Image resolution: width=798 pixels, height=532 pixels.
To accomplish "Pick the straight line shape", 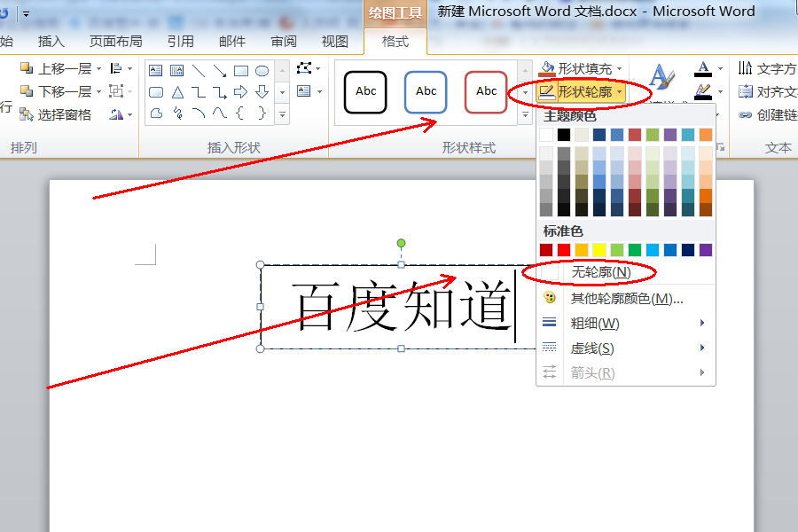I will 199,70.
